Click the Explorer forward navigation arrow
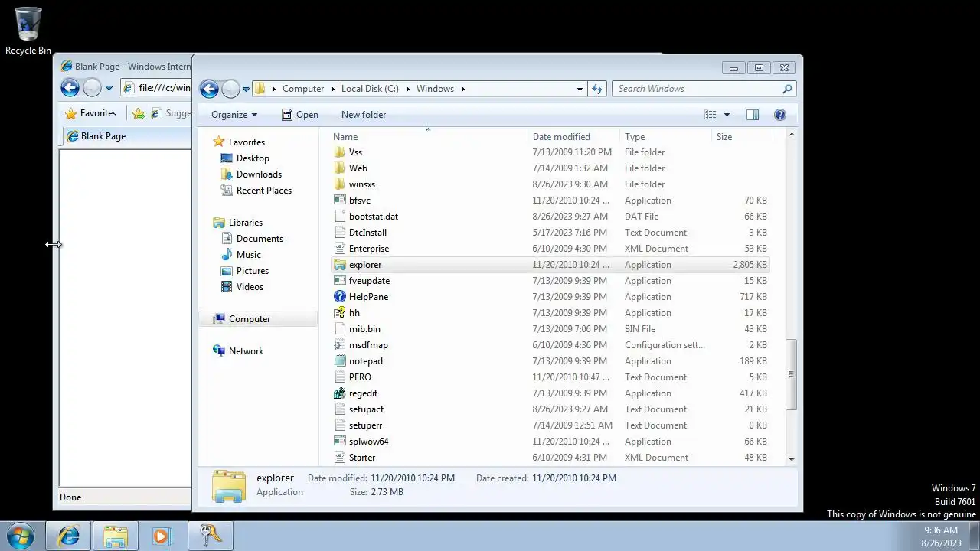 230,89
